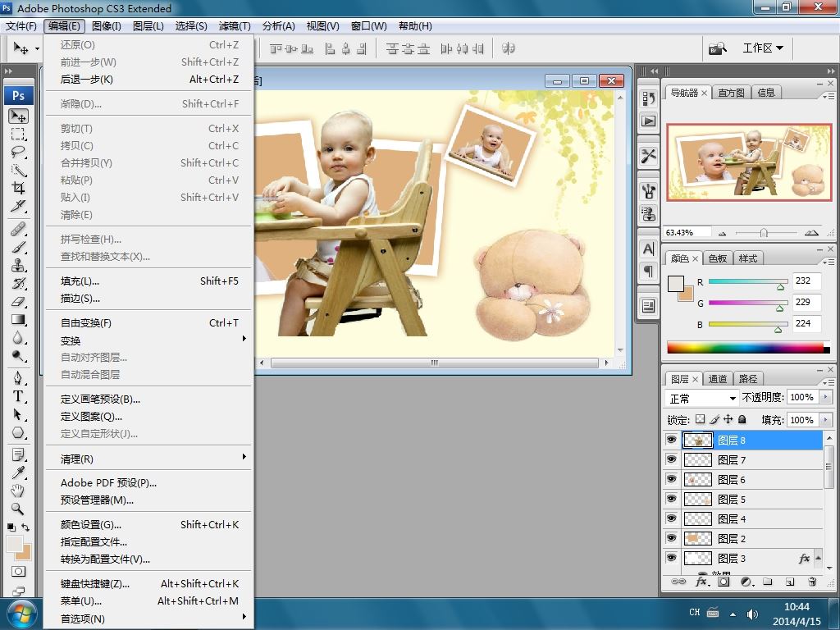
Task: Hide 图层 6 layer visibility
Action: click(671, 479)
